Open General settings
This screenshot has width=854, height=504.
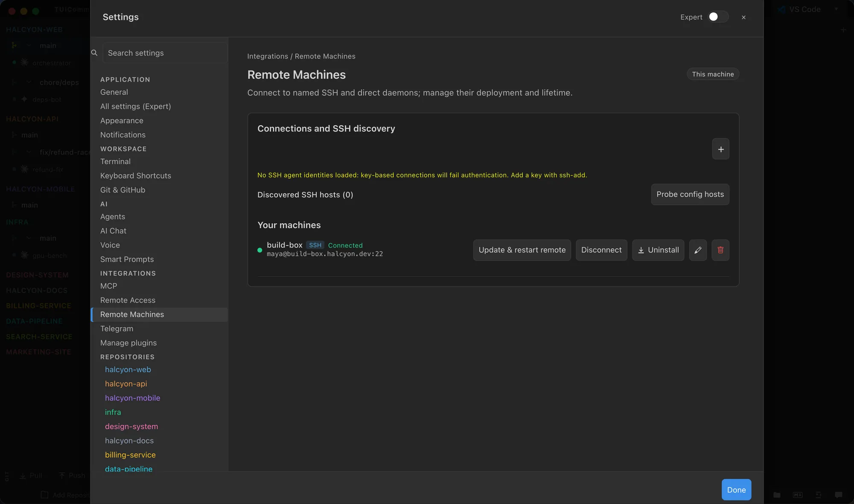pyautogui.click(x=159, y=92)
